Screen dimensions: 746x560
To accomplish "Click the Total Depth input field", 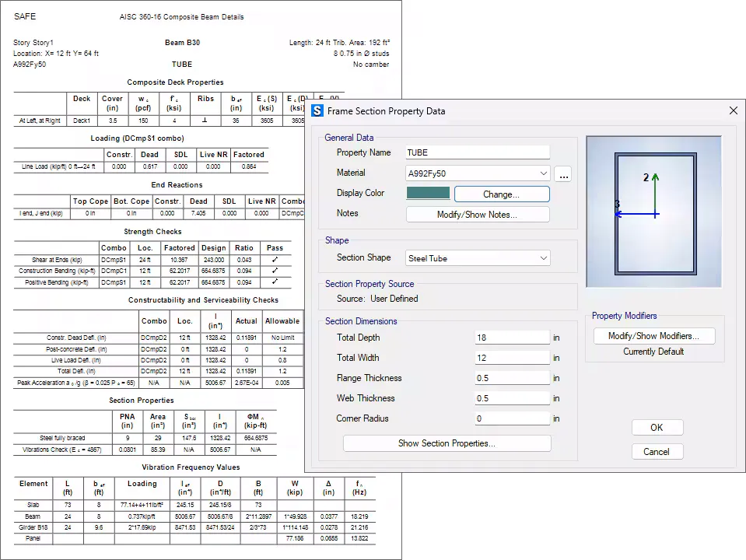I will coord(512,338).
